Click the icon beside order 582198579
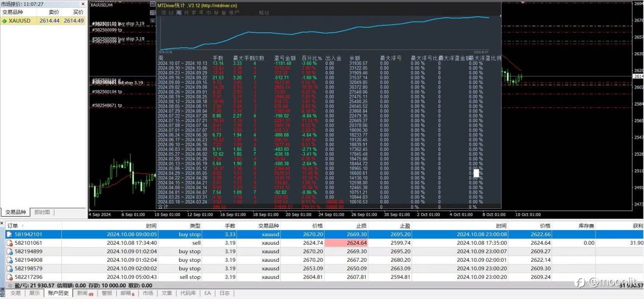This screenshot has width=644, height=299. pyautogui.click(x=9, y=268)
